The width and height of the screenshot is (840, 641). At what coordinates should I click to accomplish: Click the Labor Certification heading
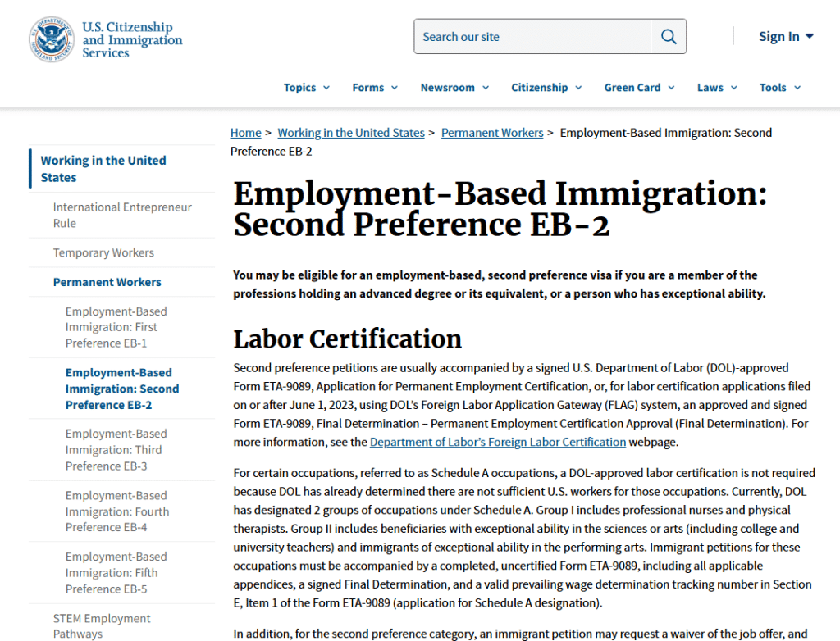347,339
